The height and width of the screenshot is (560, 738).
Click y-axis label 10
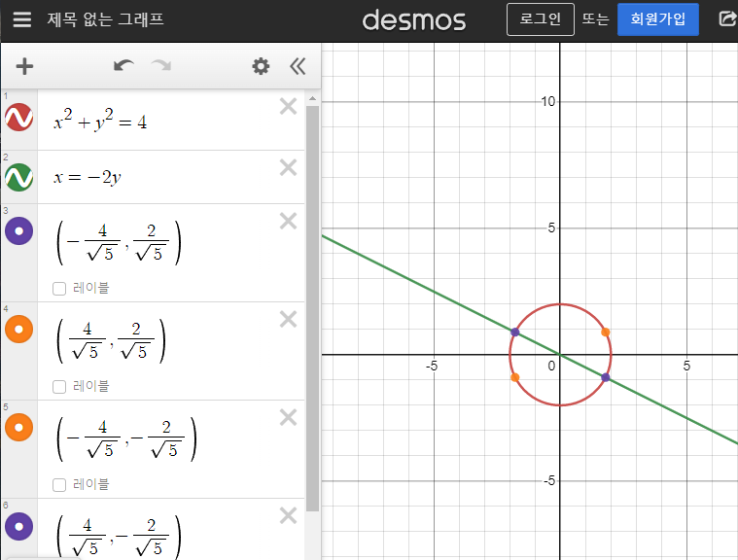(547, 101)
